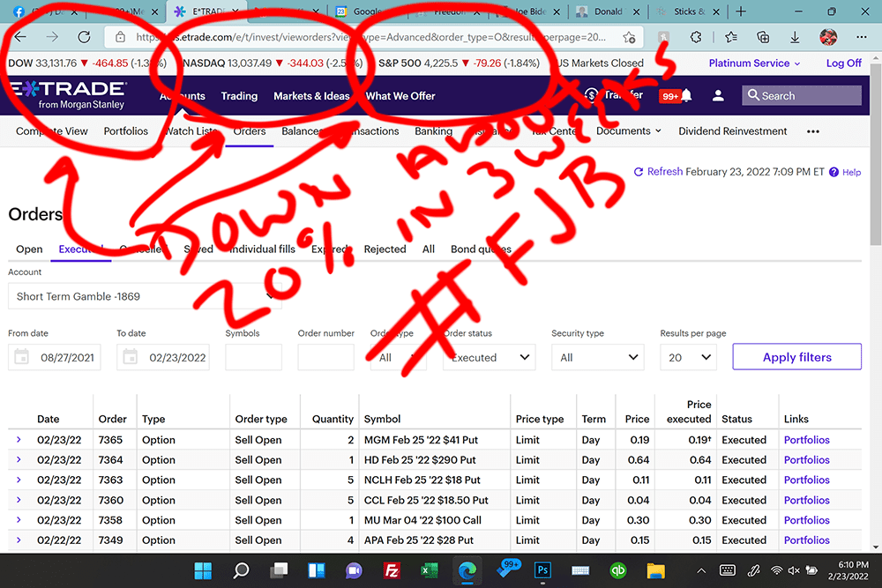This screenshot has width=882, height=588.
Task: Click the Log Off link
Action: [x=844, y=63]
